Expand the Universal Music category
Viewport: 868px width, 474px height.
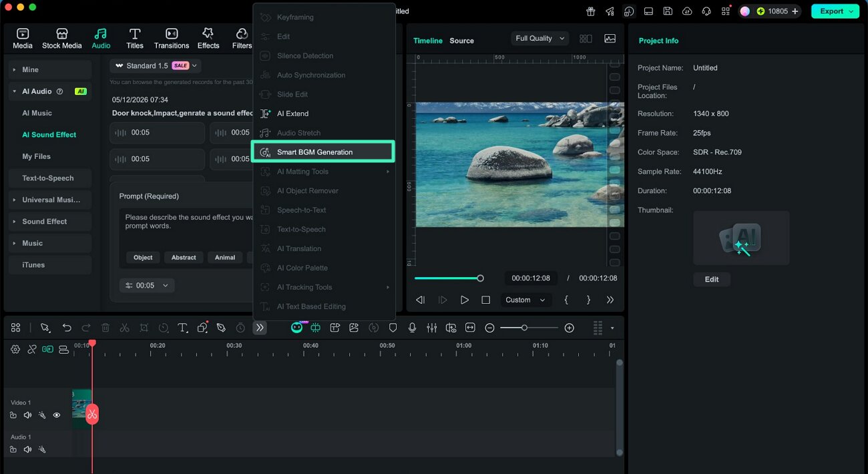click(49, 200)
